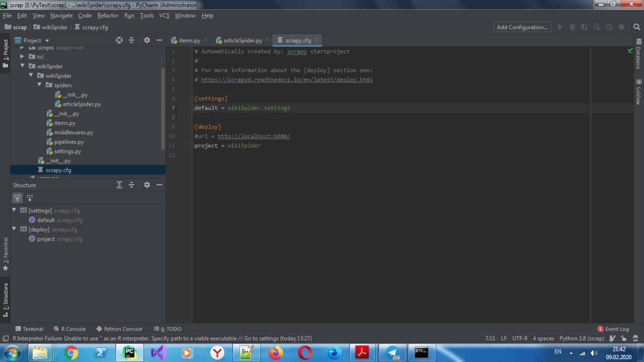Click the 7: Structure side tab
The image size is (644, 362).
tap(6, 300)
